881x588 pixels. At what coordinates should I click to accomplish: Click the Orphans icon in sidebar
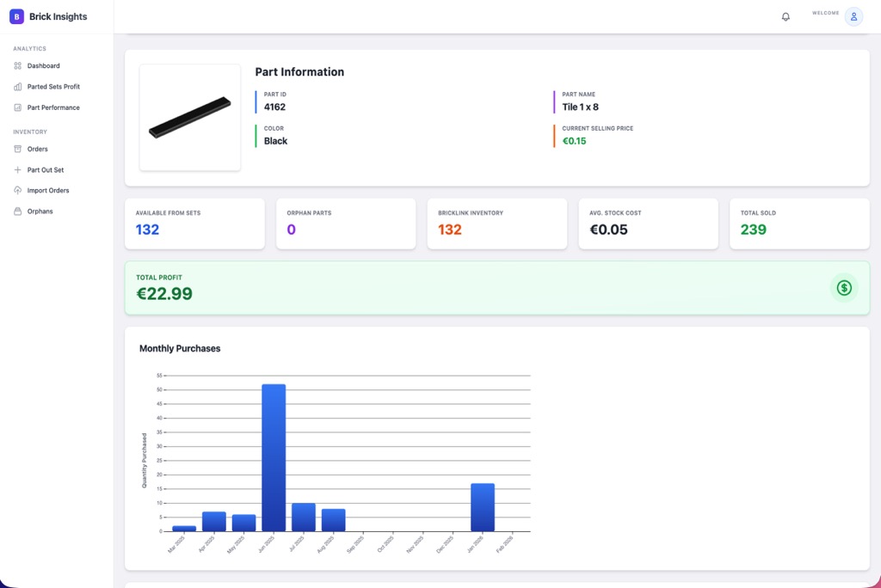pyautogui.click(x=19, y=211)
